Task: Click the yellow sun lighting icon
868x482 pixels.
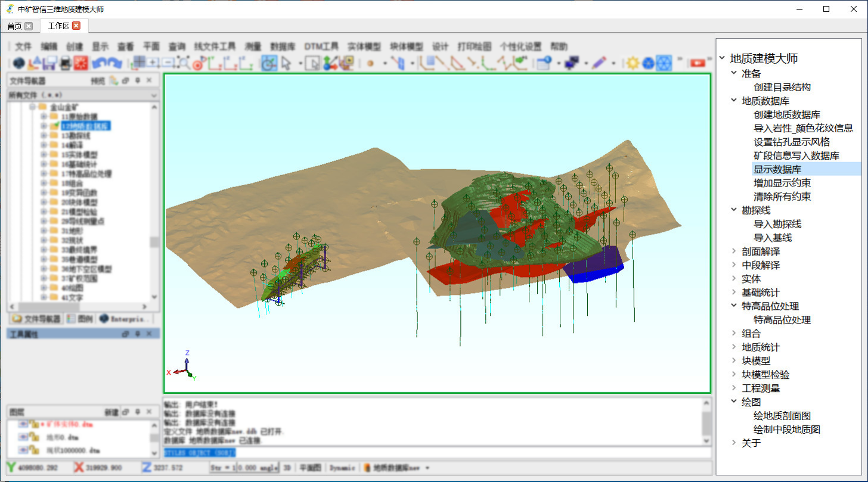Action: [x=633, y=63]
